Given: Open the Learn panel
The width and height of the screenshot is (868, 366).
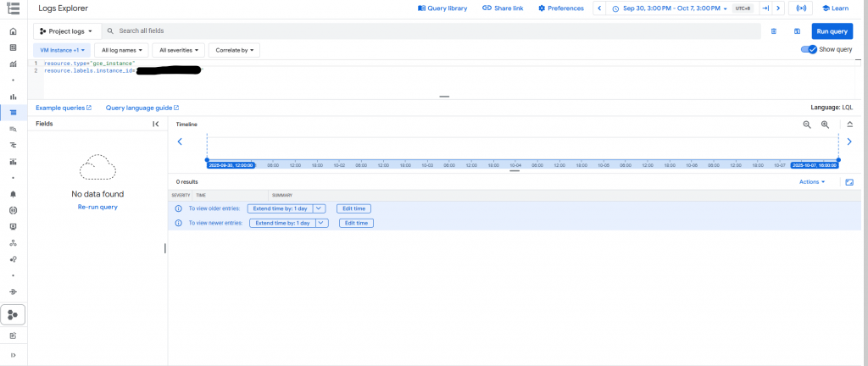Looking at the screenshot, I should pos(835,8).
